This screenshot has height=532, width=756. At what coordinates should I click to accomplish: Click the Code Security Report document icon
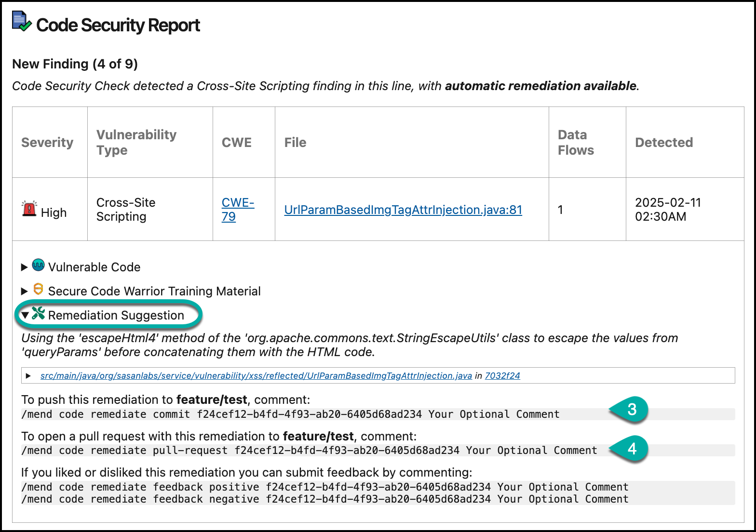[x=21, y=23]
